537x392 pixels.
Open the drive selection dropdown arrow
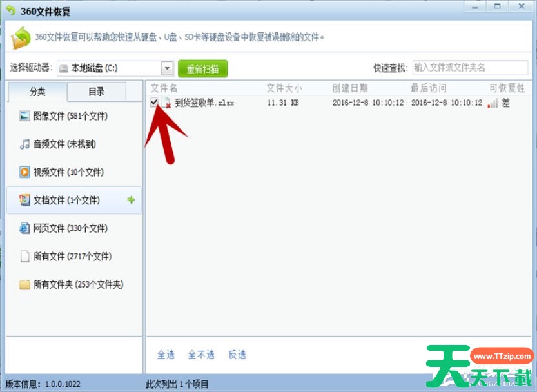point(167,68)
